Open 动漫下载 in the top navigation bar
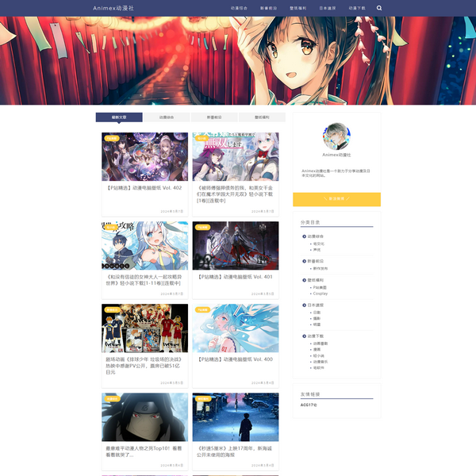 click(x=357, y=8)
